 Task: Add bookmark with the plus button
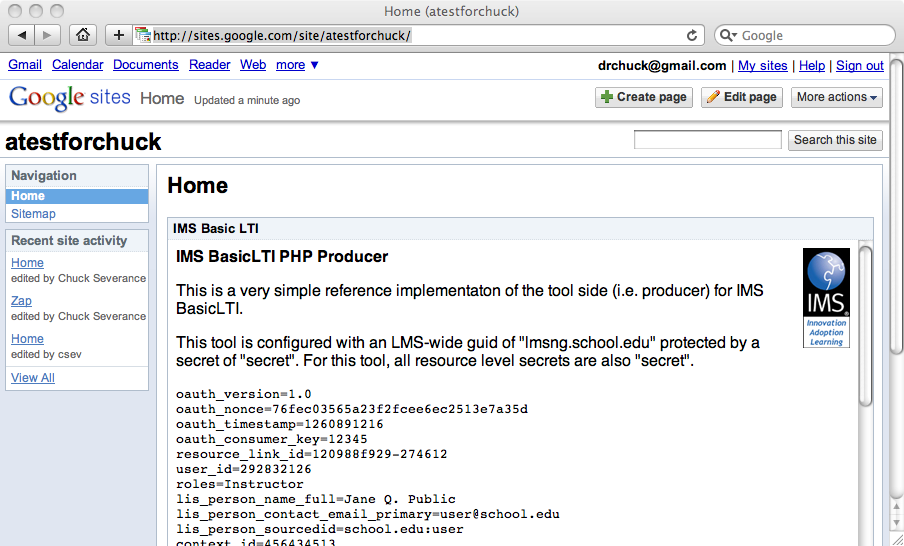(x=119, y=35)
